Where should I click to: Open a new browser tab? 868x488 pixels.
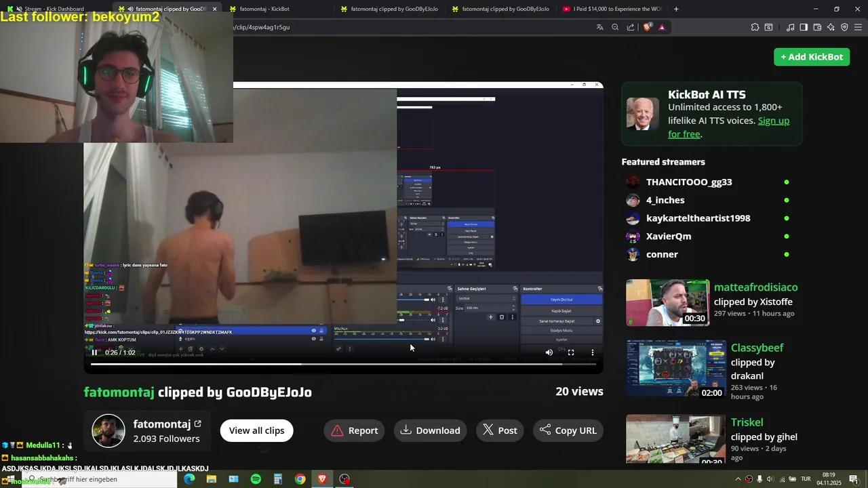click(676, 9)
